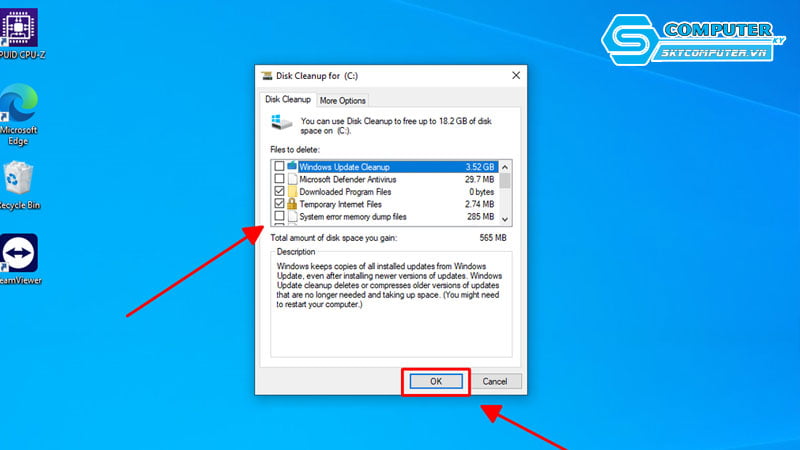Click the file list scrollbar thumb
This screenshot has width=800, height=450.
pyautogui.click(x=505, y=181)
